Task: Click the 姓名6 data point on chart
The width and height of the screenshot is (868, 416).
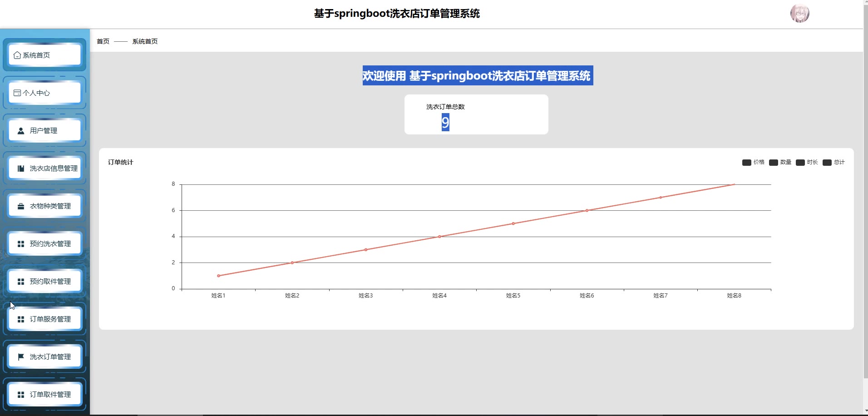Action: 587,210
